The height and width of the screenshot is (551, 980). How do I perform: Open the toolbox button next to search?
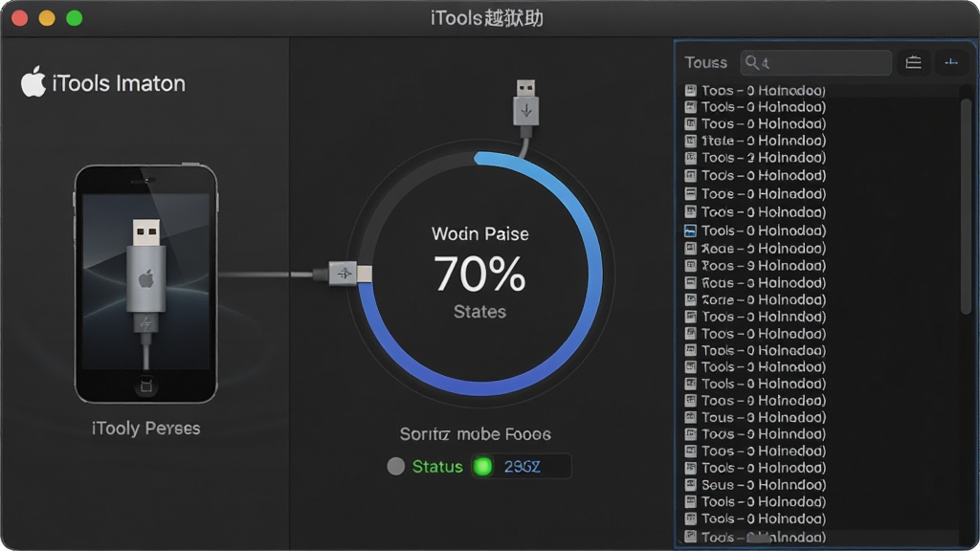point(913,62)
